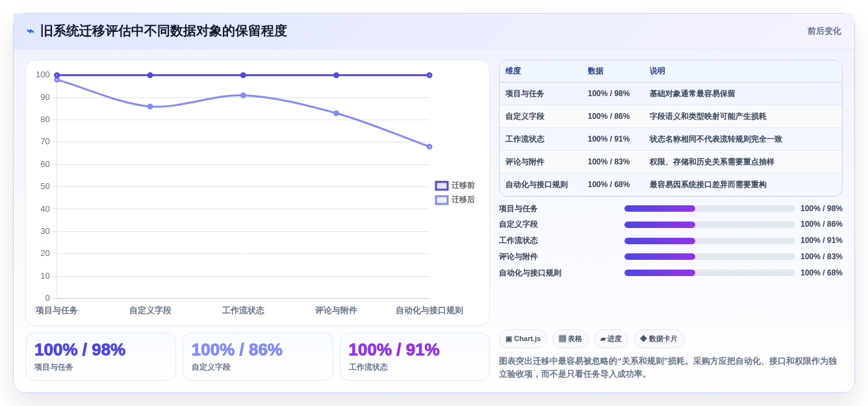
Task: Click 迁移后 data point above 自定义字段
Action: pos(150,107)
